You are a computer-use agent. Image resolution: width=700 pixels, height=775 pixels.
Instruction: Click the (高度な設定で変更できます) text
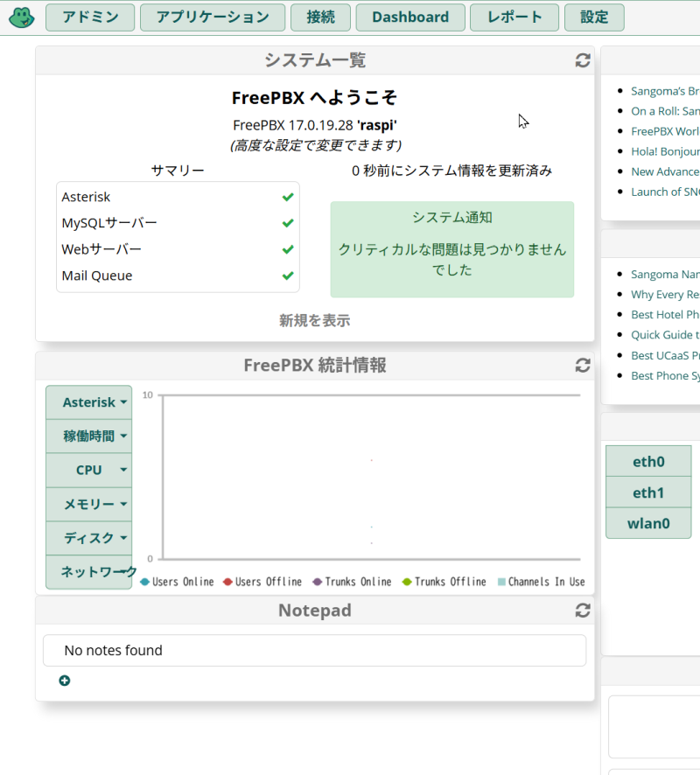[x=315, y=145]
